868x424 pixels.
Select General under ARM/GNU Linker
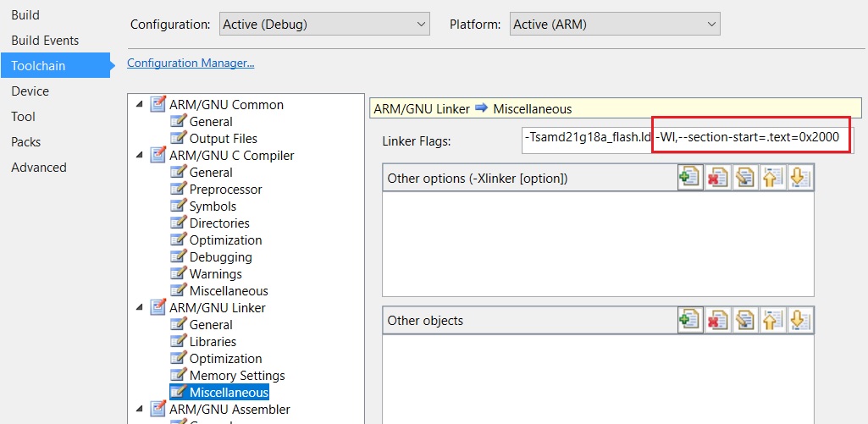pyautogui.click(x=211, y=324)
